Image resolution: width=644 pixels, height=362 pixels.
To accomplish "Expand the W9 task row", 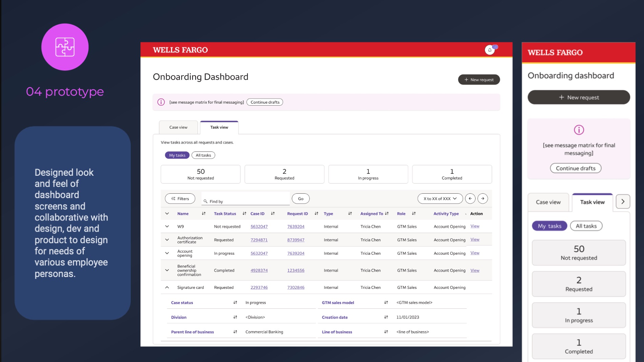I will (167, 226).
